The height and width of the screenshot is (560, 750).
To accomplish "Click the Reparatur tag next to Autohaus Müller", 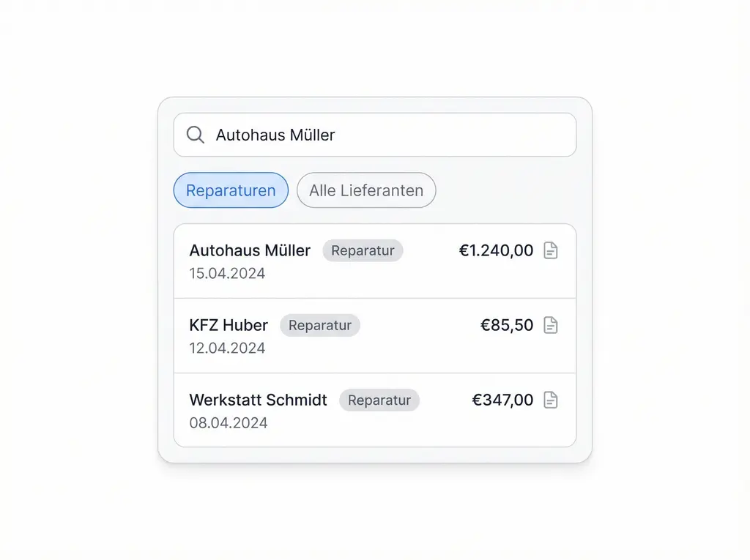I will (363, 250).
